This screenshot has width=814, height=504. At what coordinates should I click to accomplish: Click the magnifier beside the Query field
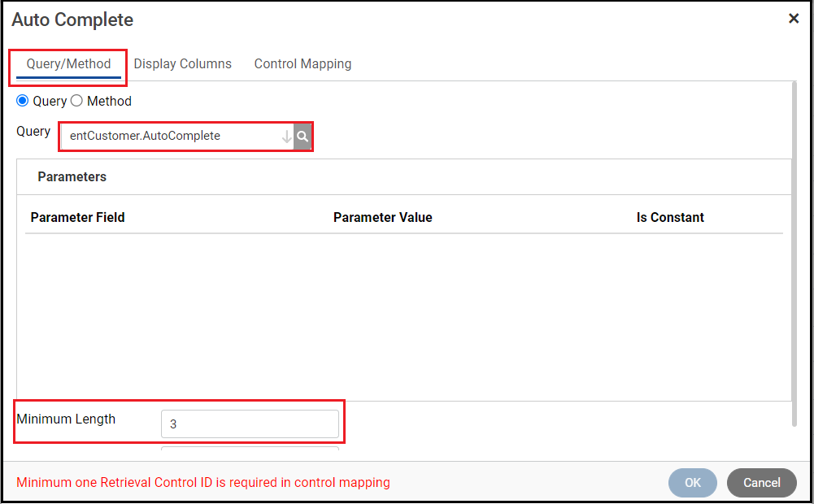[x=303, y=136]
